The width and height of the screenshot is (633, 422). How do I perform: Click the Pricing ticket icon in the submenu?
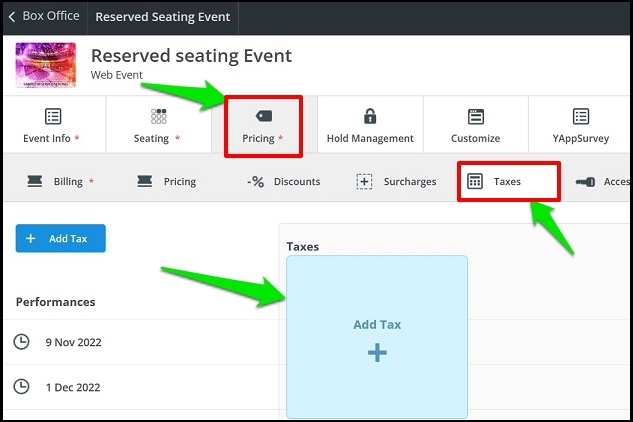[145, 181]
